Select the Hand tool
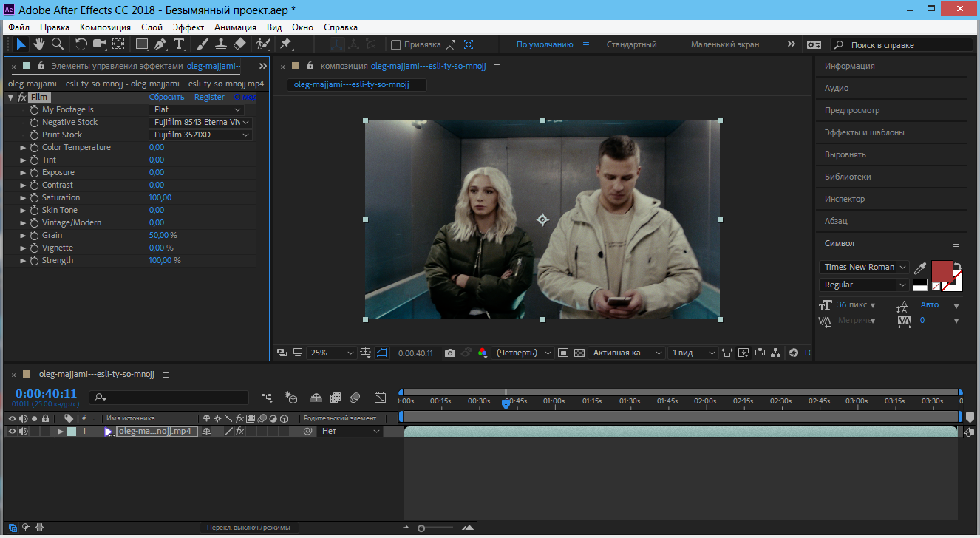The width and height of the screenshot is (980, 538). [39, 44]
